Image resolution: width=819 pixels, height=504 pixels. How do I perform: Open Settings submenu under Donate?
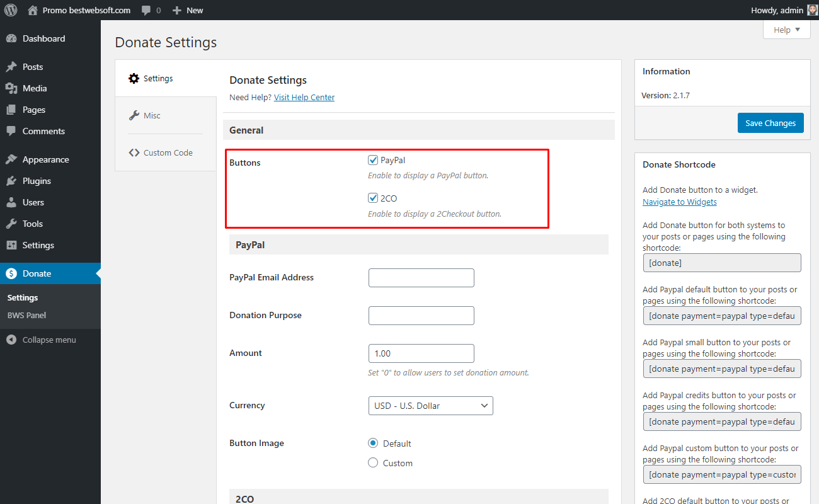click(23, 297)
